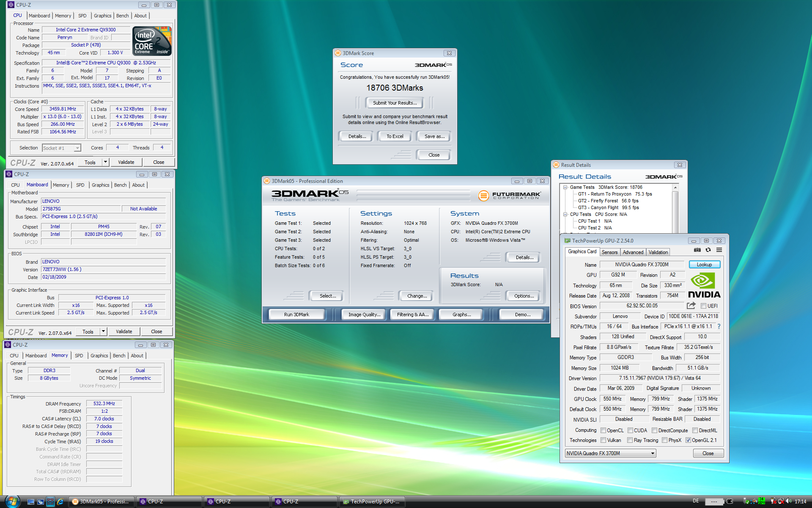Toggle the UEFI checkbox in GPU-Z
This screenshot has height=508, width=812.
point(703,306)
